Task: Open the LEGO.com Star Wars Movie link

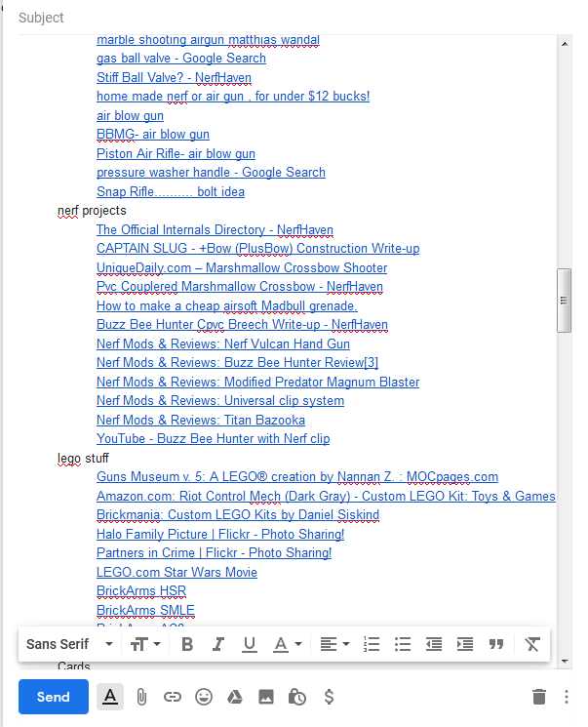Action: point(176,573)
